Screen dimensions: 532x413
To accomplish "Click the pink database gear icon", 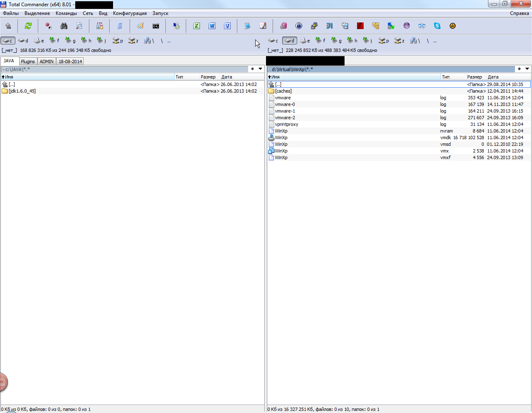I will pos(283,26).
